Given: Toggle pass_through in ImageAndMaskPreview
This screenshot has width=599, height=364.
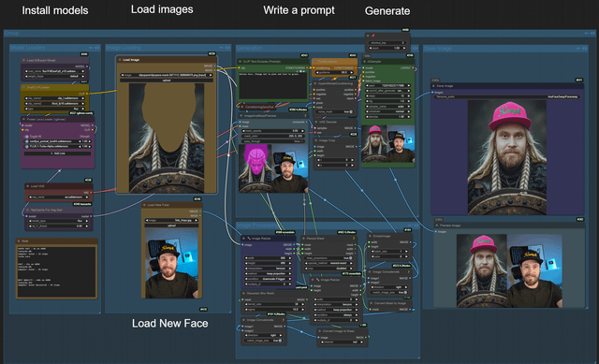Looking at the screenshot, I should click(x=272, y=141).
